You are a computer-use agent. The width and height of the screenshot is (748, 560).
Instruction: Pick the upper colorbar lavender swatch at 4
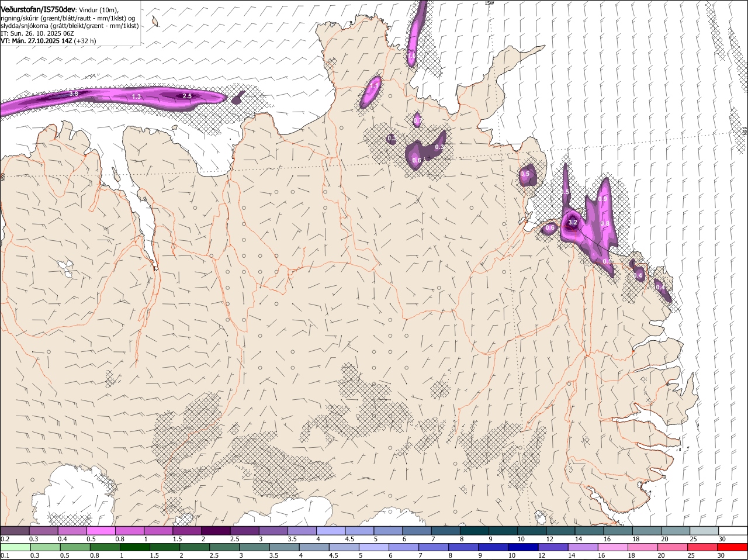[331, 530]
